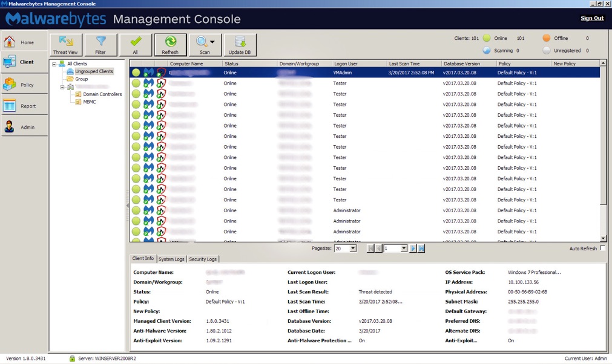Enable the Auto Refresh checkbox

click(602, 248)
